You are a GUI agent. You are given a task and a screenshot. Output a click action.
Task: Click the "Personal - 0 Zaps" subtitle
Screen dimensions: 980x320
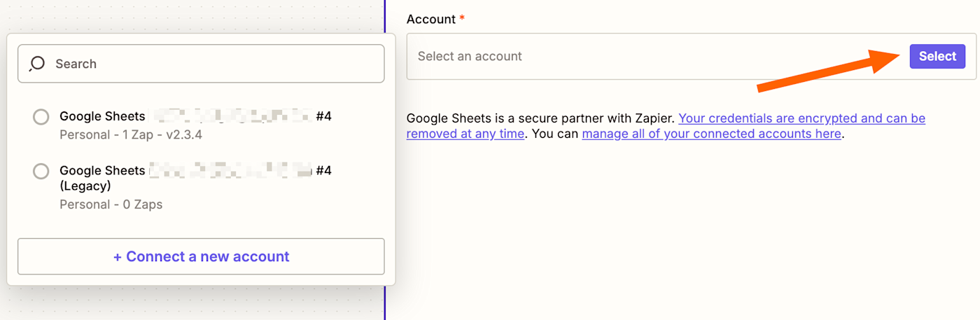[x=111, y=204]
